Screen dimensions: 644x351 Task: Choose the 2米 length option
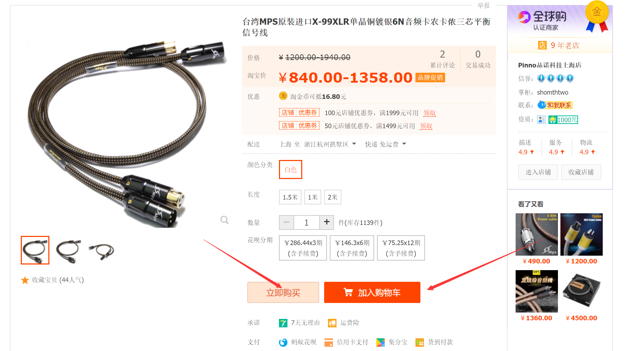[333, 197]
